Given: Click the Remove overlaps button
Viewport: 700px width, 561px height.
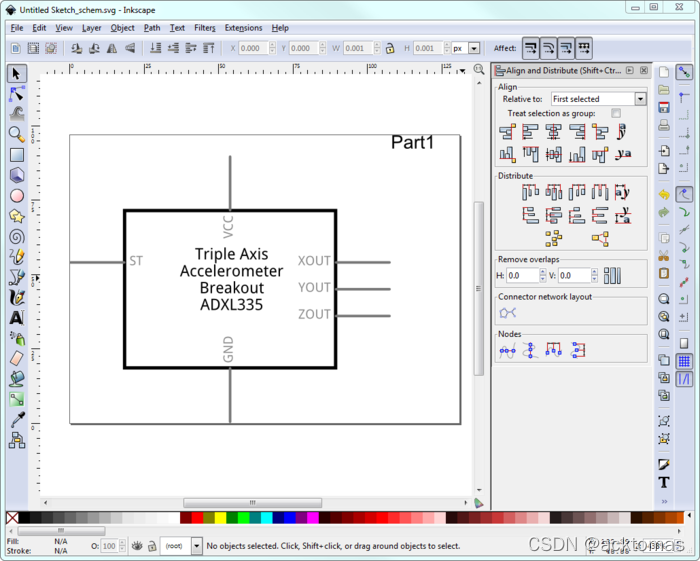Looking at the screenshot, I should tap(612, 275).
